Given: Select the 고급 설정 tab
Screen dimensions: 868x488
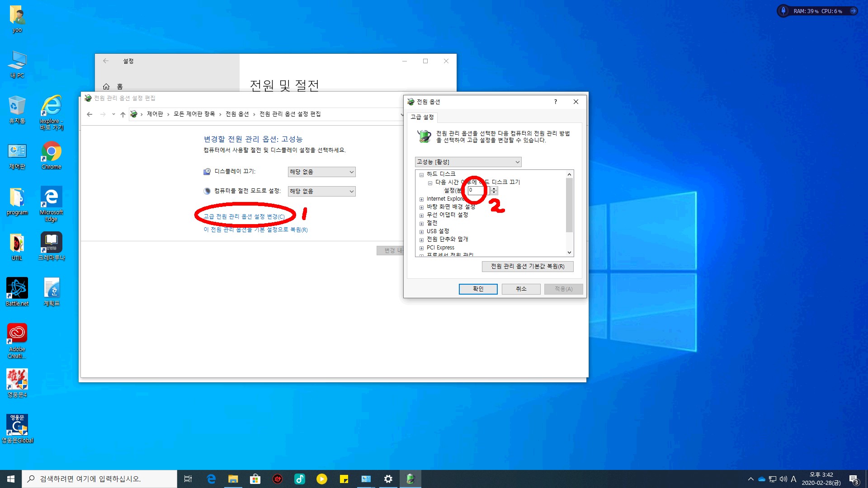Looking at the screenshot, I should [422, 117].
